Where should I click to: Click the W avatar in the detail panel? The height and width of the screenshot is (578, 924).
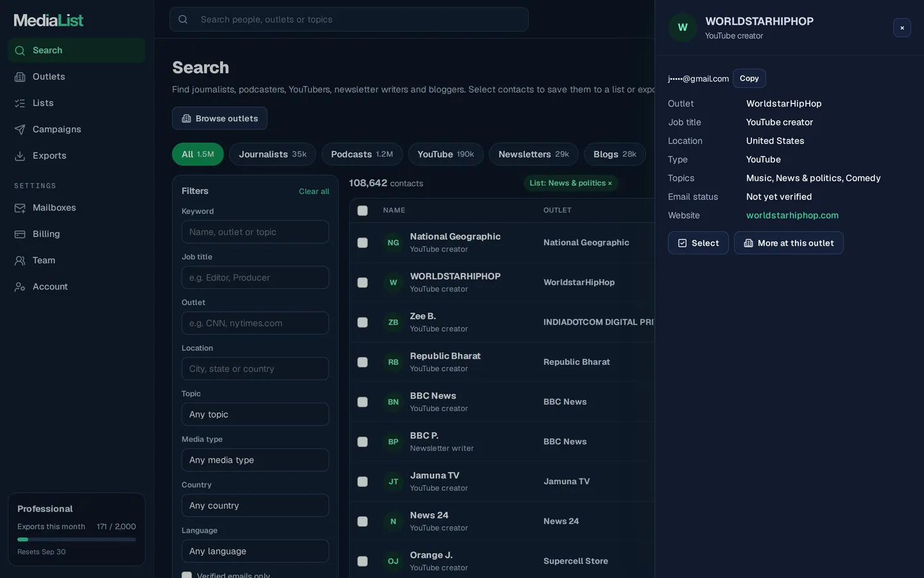click(x=683, y=28)
